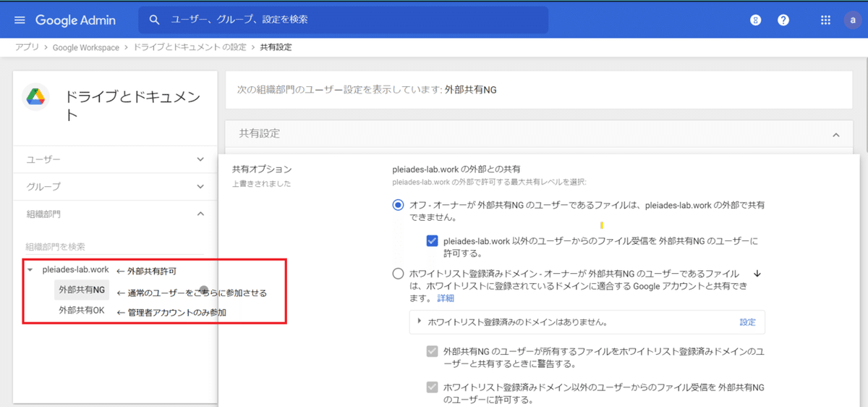
Task: Toggle the warn-when-sharing with whitelisted domains checkbox
Action: pyautogui.click(x=433, y=351)
